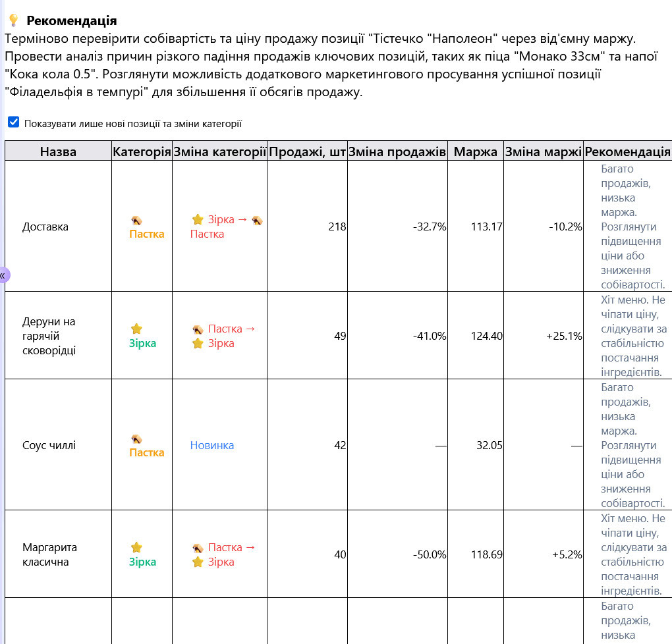Click the recommendation text in Доставка row

click(x=633, y=227)
